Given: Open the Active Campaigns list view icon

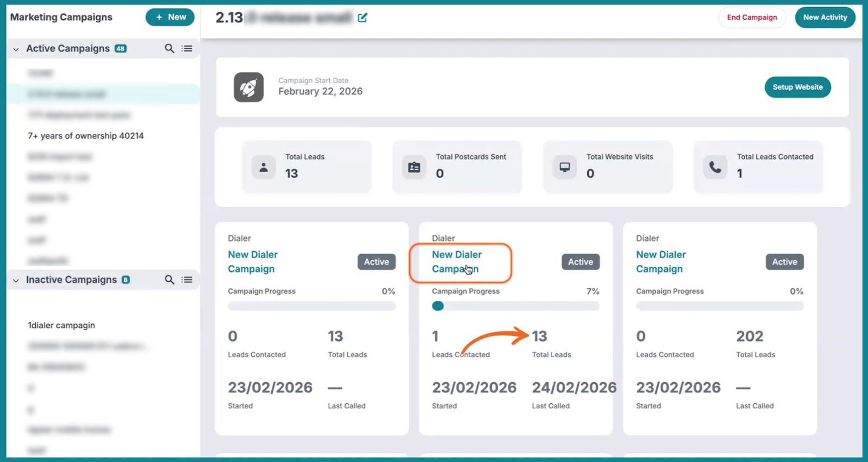Looking at the screenshot, I should coord(187,49).
